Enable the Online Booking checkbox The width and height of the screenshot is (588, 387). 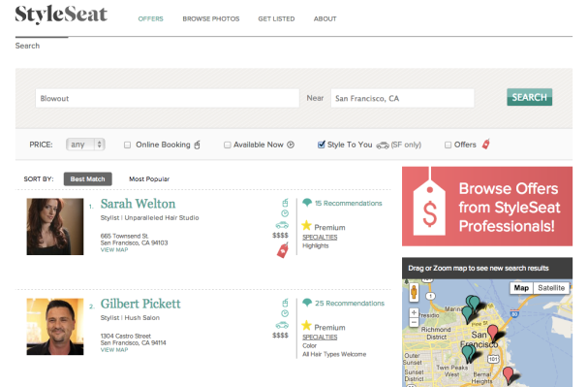point(128,145)
